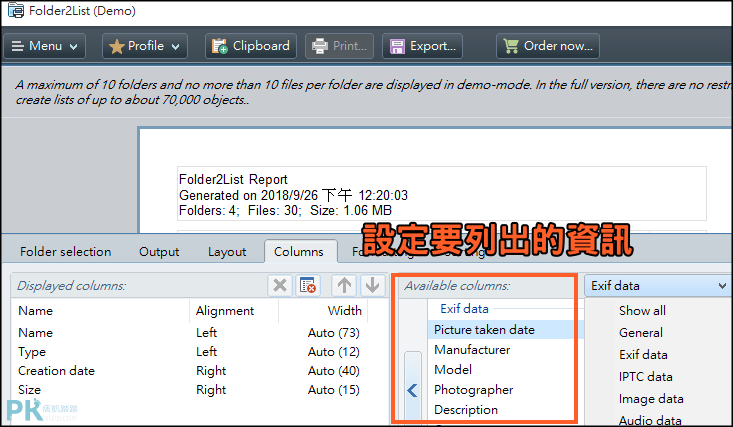Switch to the Output tab

(159, 252)
